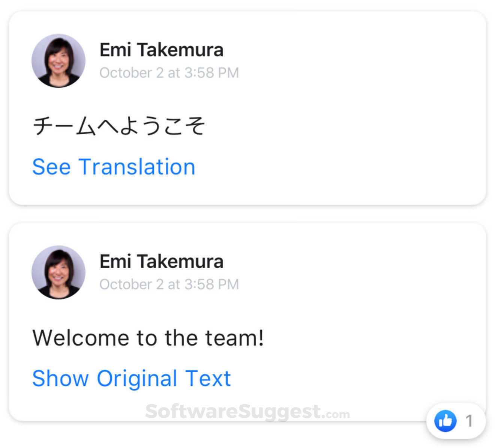495x448 pixels.
Task: Click timestamp on the Japanese post
Action: point(169,73)
